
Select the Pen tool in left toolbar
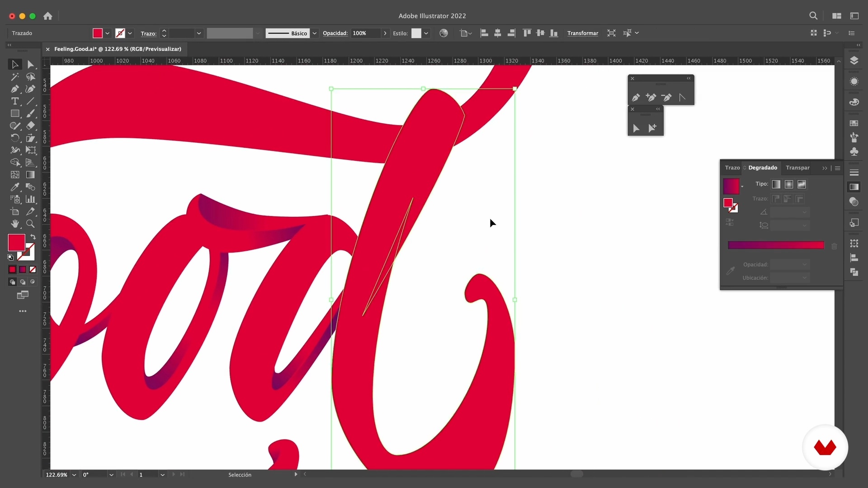[14, 89]
